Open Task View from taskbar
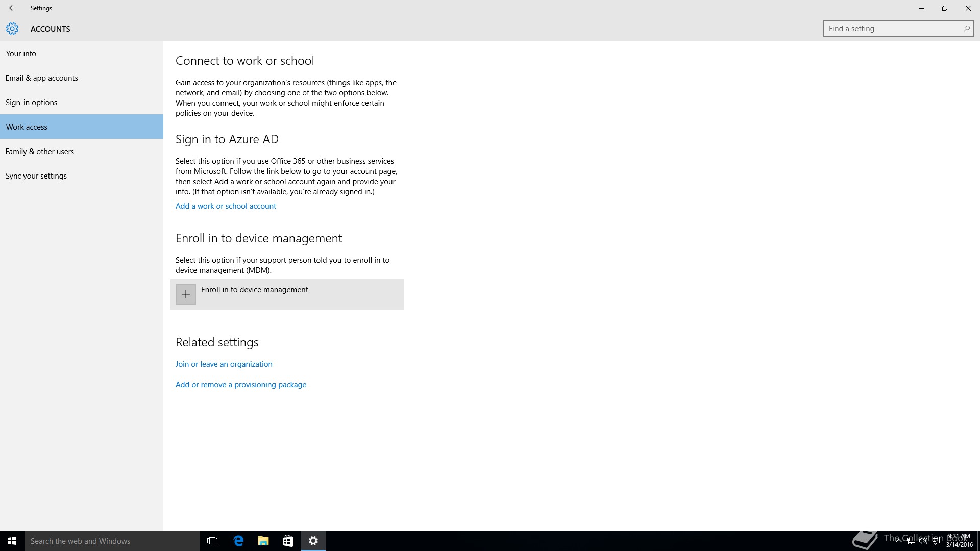Image resolution: width=980 pixels, height=551 pixels. (212, 541)
